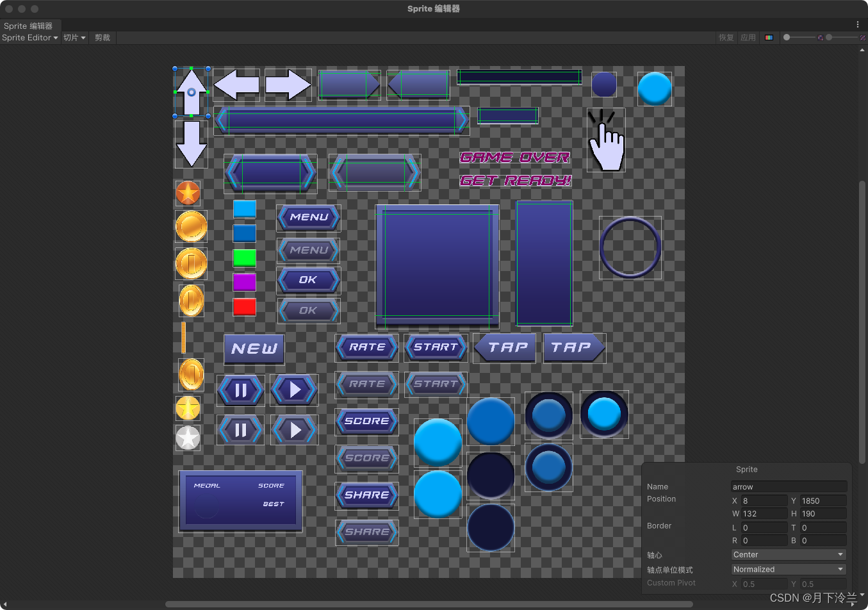
Task: Select the small dark rounded square sprite
Action: 604,85
